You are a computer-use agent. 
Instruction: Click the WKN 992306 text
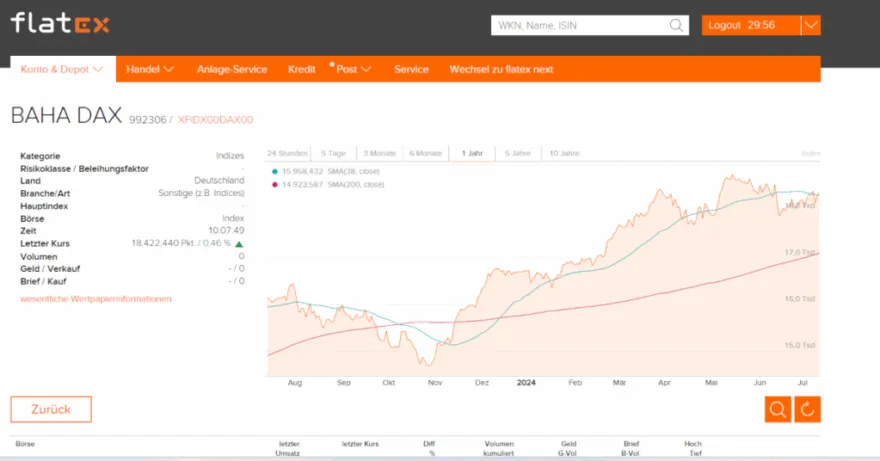pos(148,120)
